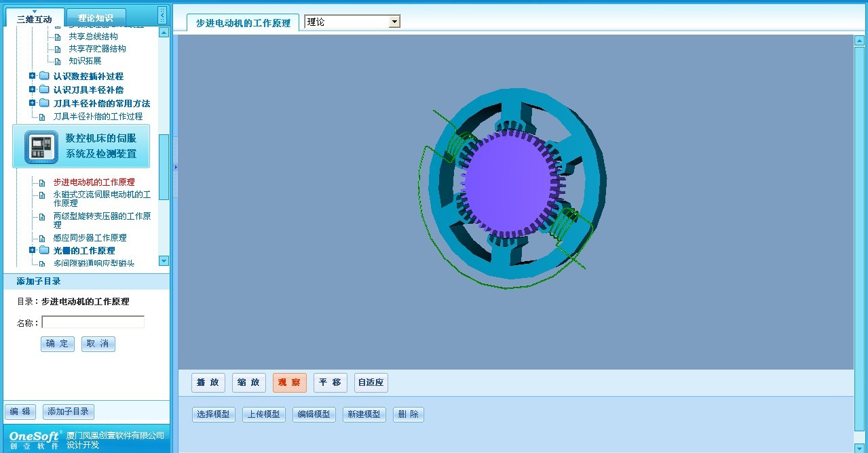The image size is (868, 453).
Task: Select the 三维互动 tab
Action: point(34,19)
